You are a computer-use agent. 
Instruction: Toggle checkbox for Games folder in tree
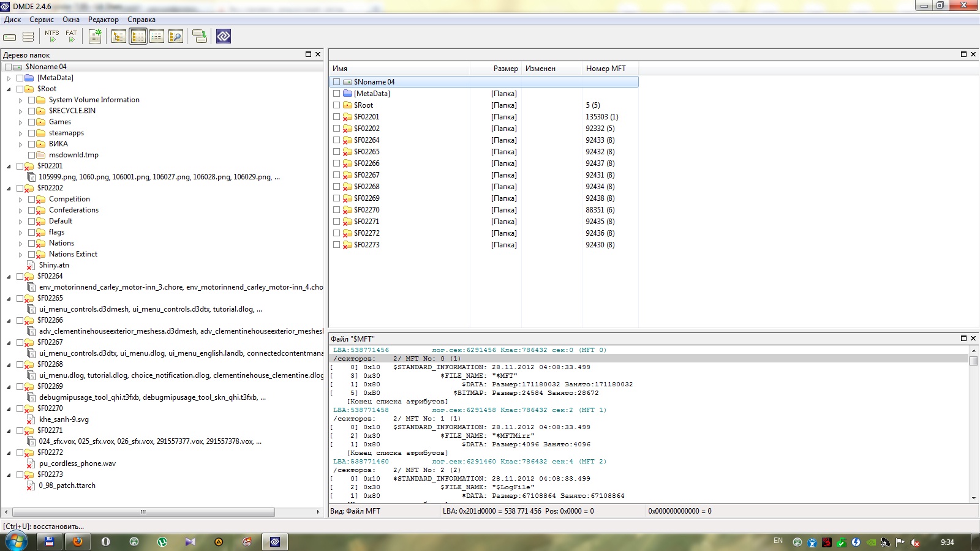[32, 122]
